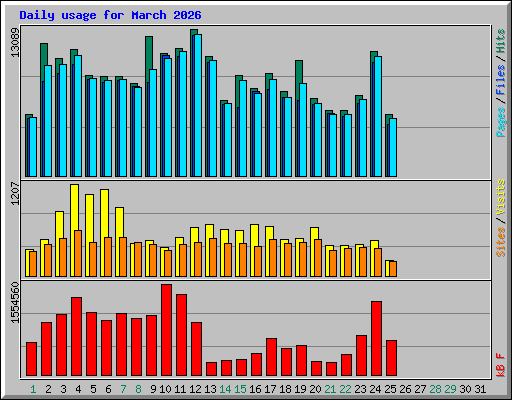The width and height of the screenshot is (512, 400).
Task: Click the 'Visits' legend label
Action: 500,197
